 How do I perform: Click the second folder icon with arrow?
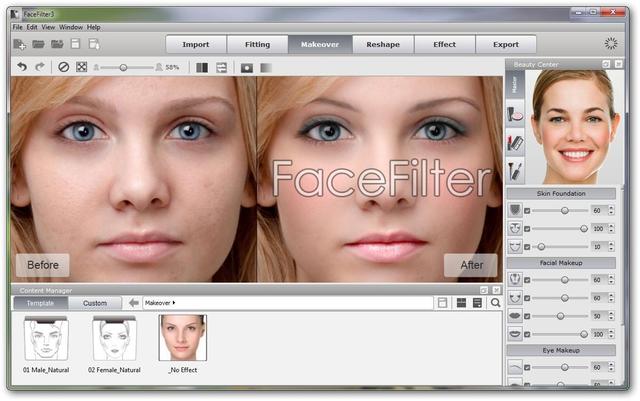(57, 44)
